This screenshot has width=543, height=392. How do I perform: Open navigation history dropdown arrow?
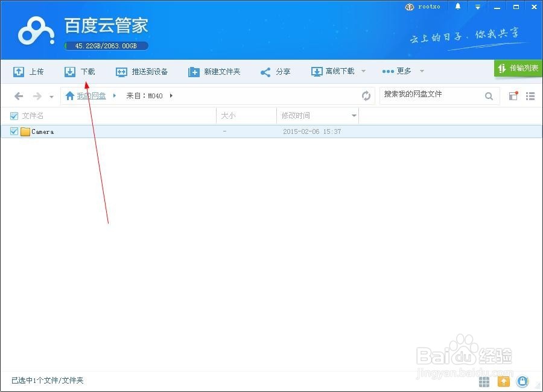point(52,96)
